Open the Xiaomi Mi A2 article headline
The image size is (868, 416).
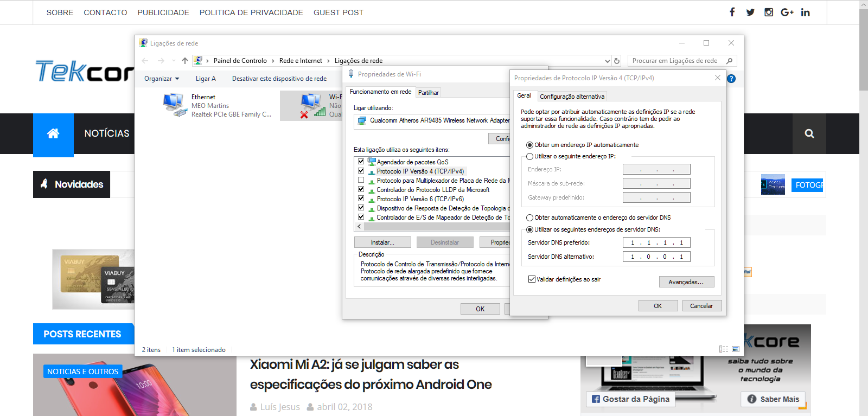click(371, 374)
